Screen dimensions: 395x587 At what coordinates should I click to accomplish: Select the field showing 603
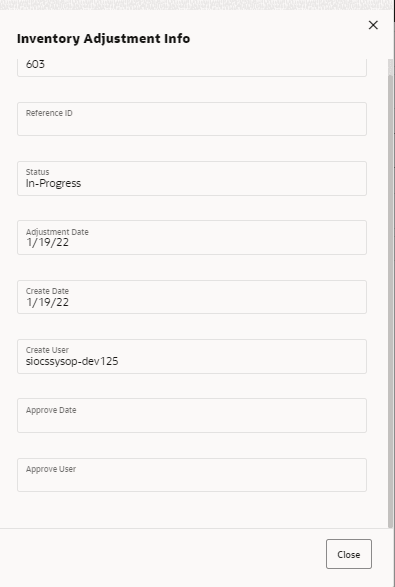click(x=192, y=67)
